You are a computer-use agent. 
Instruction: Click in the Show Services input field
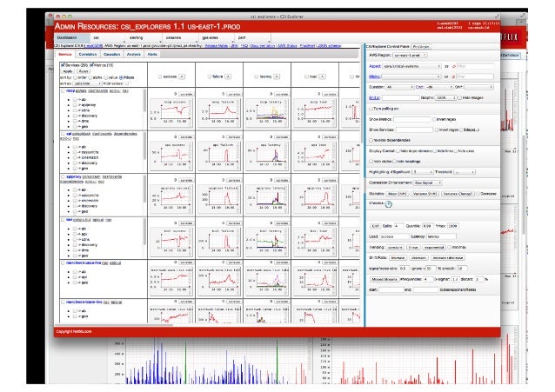click(x=414, y=130)
